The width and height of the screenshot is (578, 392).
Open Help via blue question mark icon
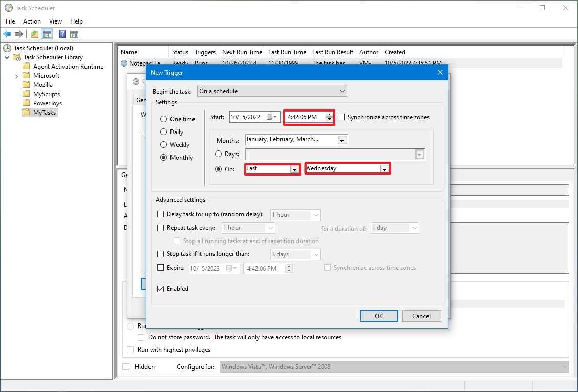pos(62,34)
